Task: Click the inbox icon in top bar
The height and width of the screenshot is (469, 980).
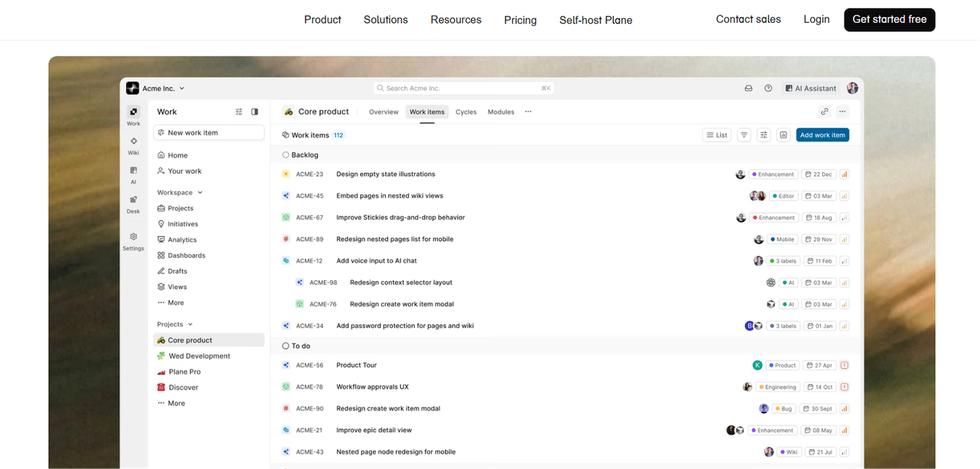Action: coord(749,89)
